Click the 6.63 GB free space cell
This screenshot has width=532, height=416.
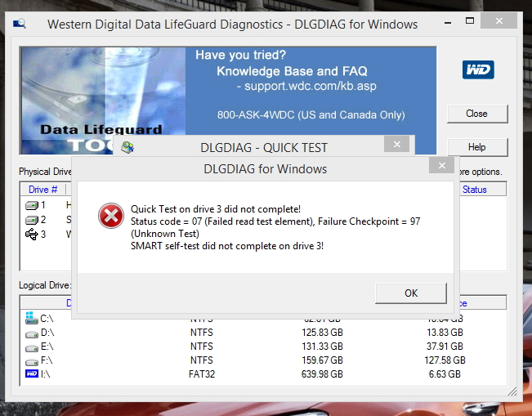click(x=445, y=374)
